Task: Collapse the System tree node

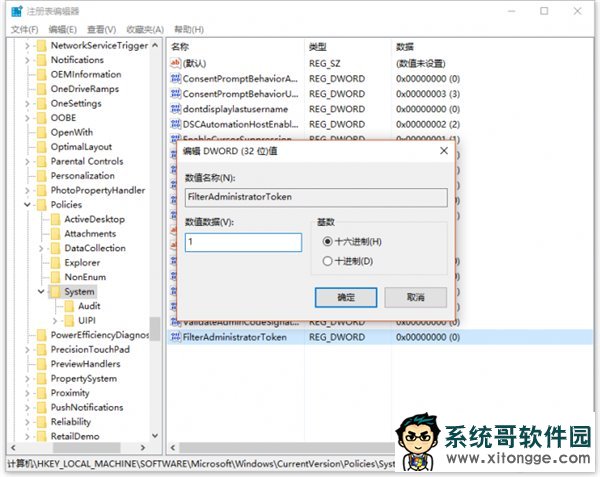Action: [41, 292]
